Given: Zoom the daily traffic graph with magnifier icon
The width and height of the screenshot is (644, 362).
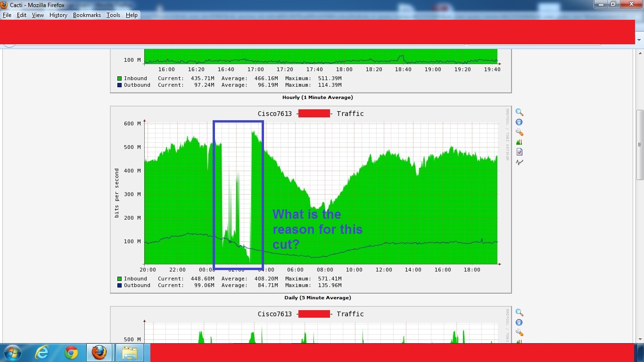Looking at the screenshot, I should tap(519, 112).
